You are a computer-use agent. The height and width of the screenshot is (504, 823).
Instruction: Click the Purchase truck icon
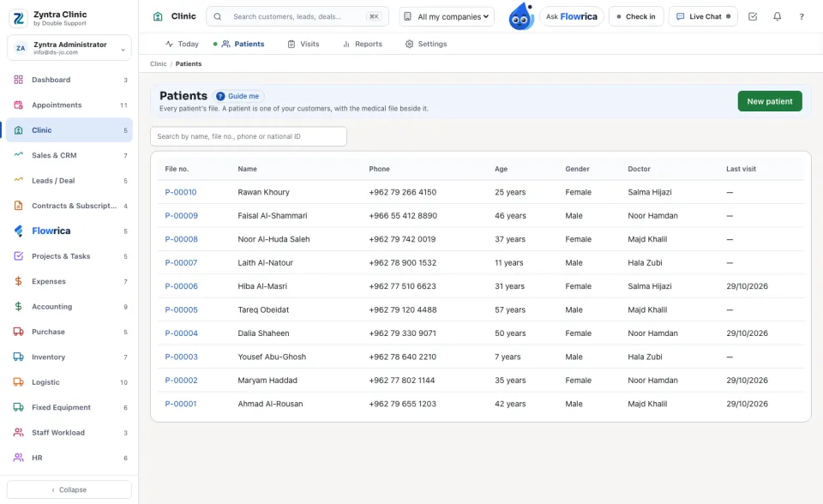18,332
